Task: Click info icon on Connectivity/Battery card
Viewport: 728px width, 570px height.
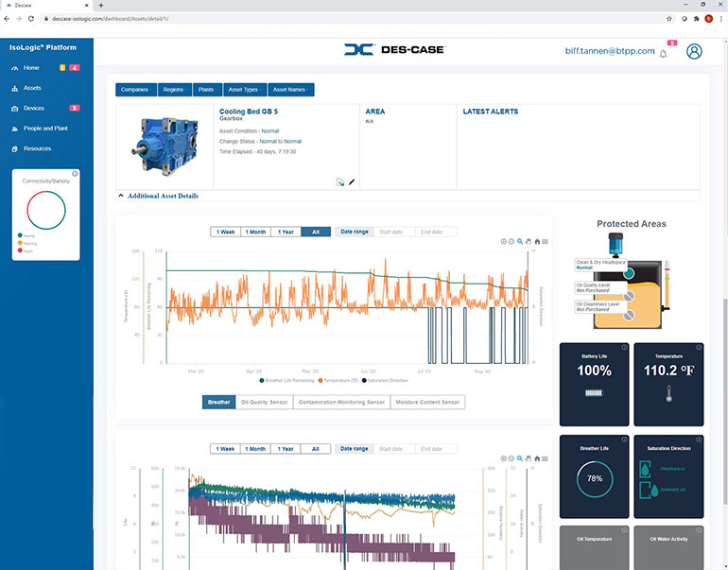Action: (x=75, y=174)
